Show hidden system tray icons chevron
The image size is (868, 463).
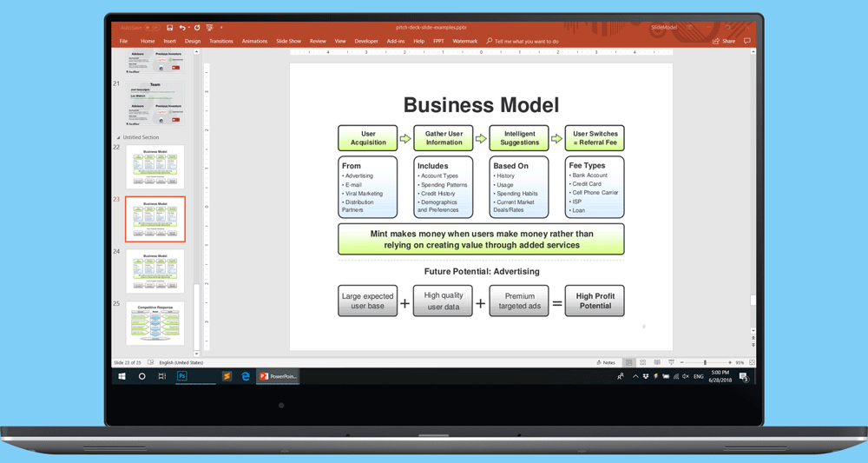635,377
